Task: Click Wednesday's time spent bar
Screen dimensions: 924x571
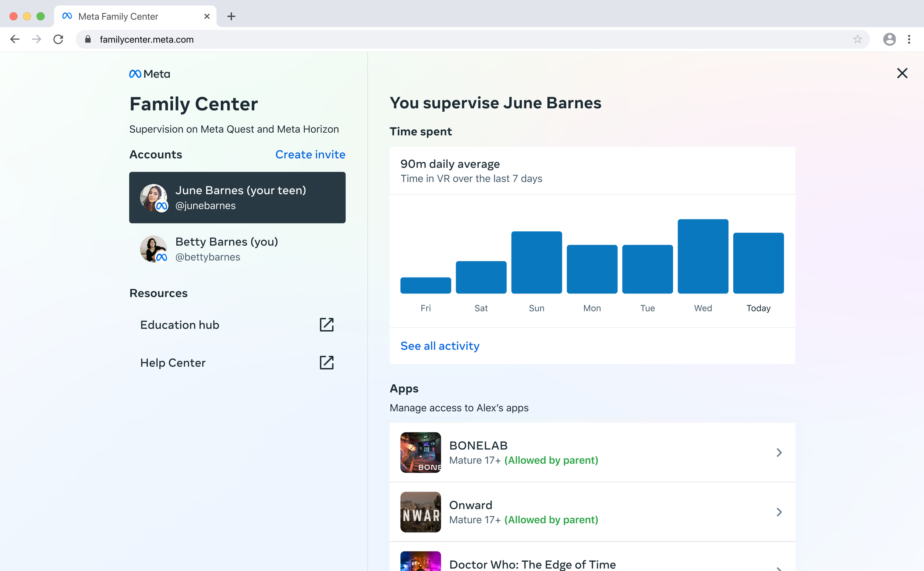Action: [702, 256]
